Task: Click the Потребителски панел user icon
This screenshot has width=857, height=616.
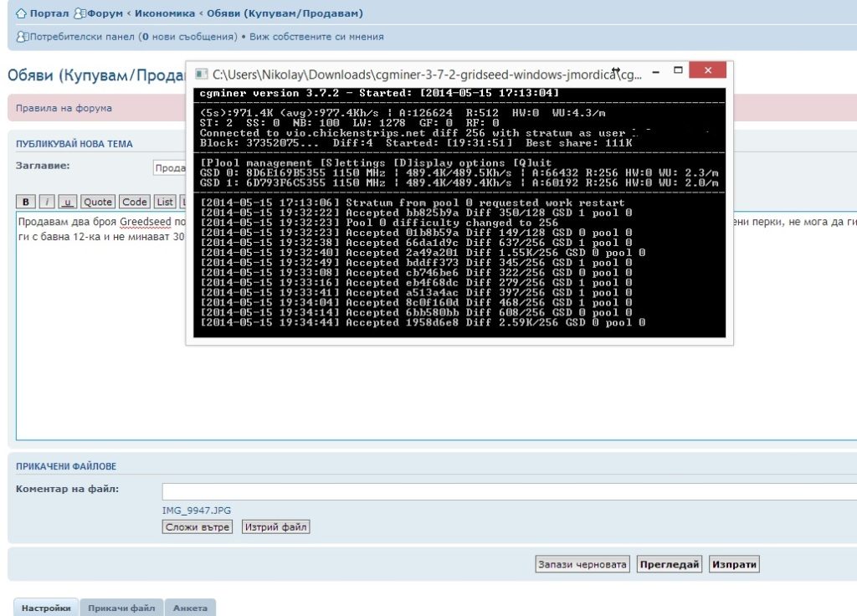Action: [x=22, y=37]
